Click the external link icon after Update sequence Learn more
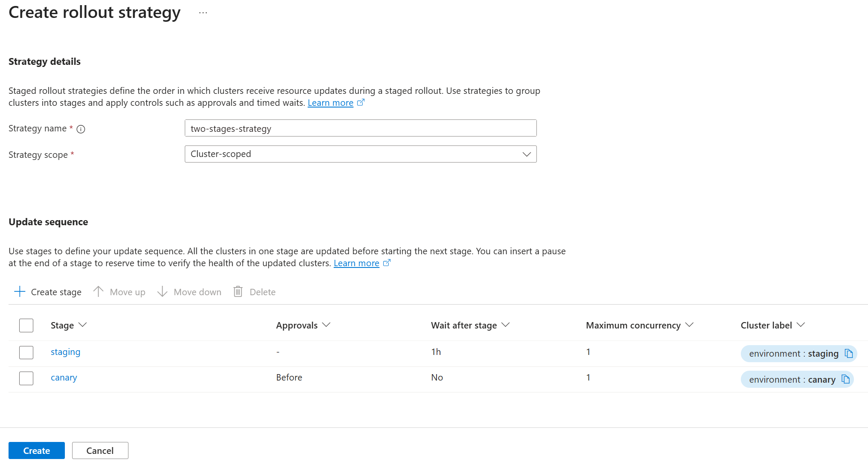 click(387, 263)
